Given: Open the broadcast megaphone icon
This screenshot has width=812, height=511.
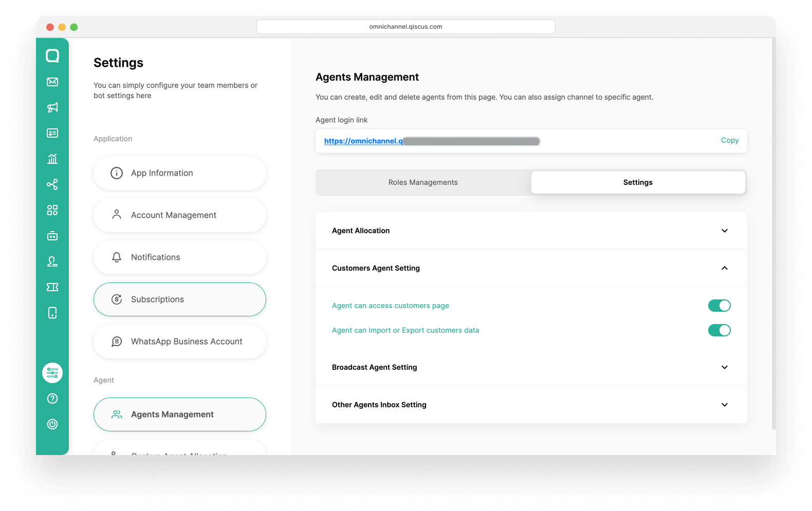Looking at the screenshot, I should click(52, 107).
